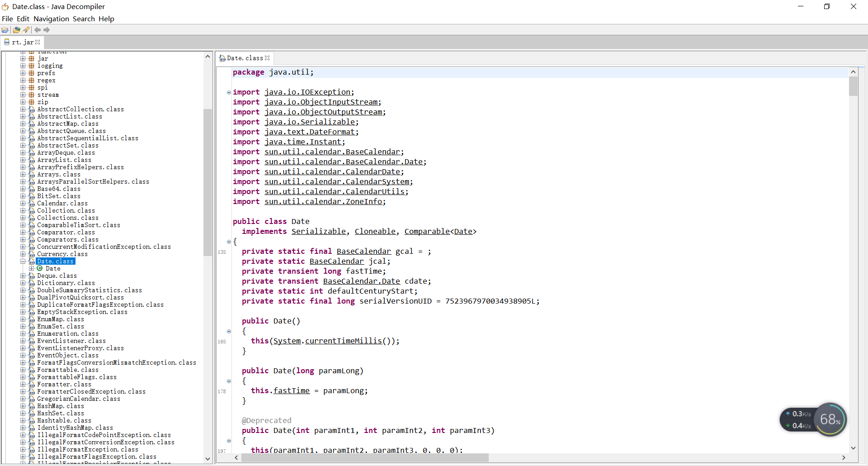Click the Search toolbar flashlight icon

point(26,30)
